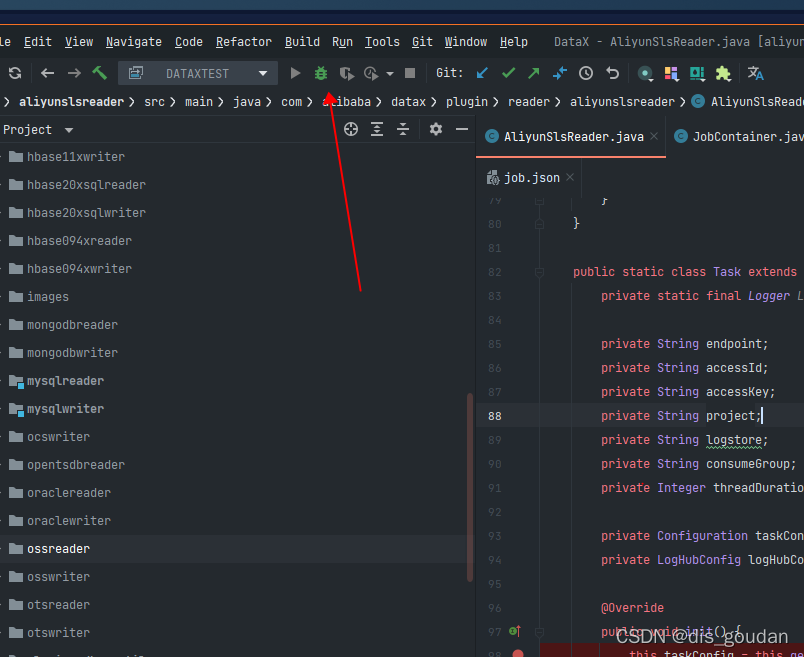The image size is (804, 657).
Task: Click the 'plugin' breadcrumb
Action: [467, 102]
